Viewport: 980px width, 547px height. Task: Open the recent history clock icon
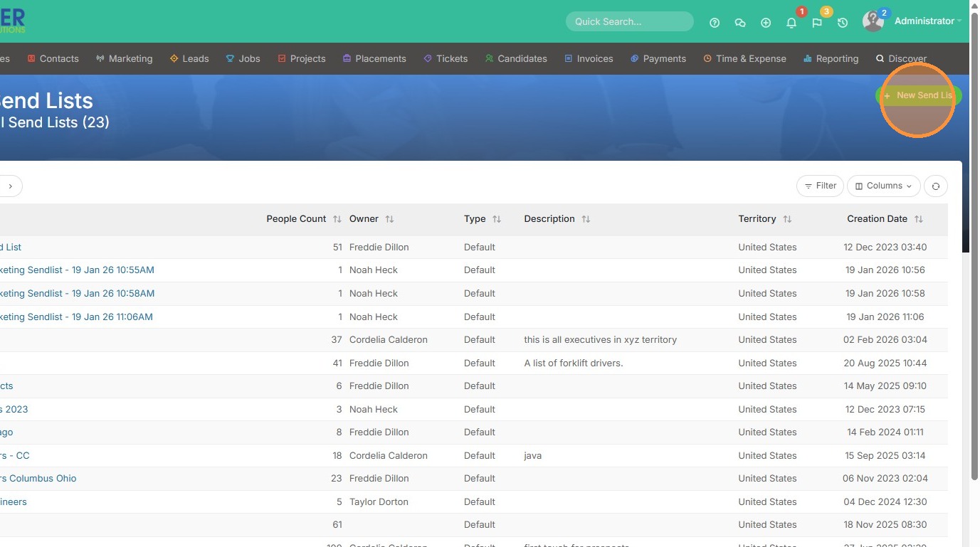point(843,23)
